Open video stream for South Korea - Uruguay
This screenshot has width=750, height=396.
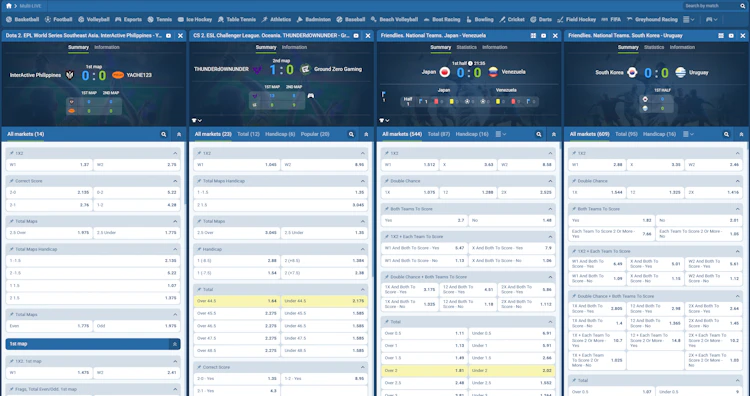(x=731, y=36)
